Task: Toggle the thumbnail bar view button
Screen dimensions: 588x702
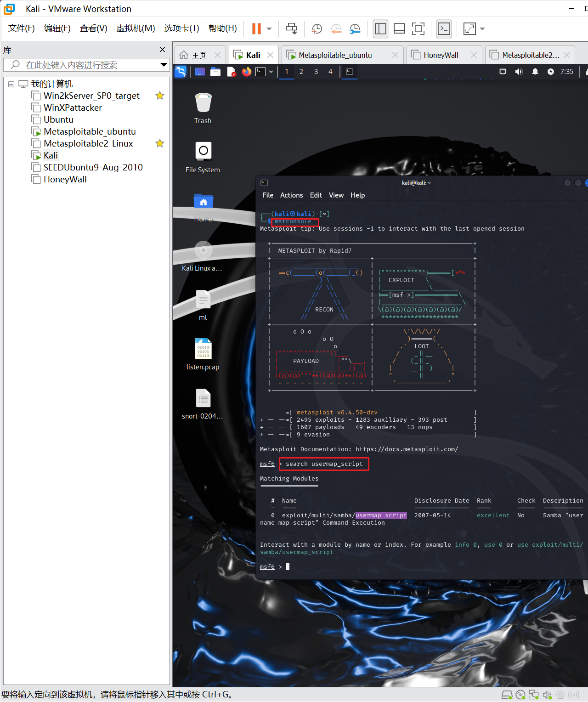Action: pyautogui.click(x=399, y=28)
